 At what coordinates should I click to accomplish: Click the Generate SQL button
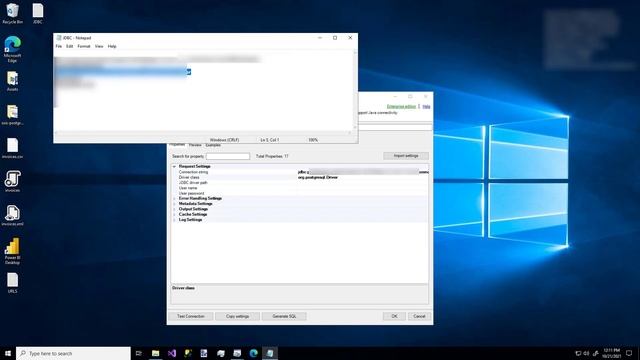[x=284, y=316]
